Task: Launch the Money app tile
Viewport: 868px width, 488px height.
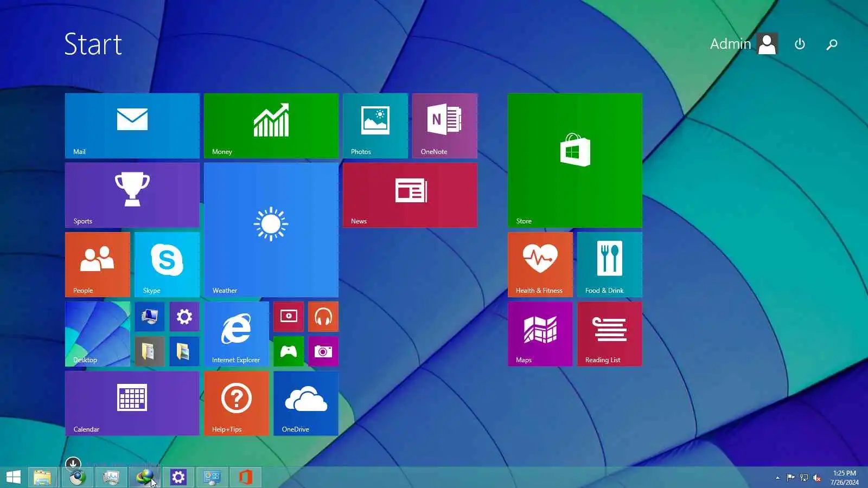Action: [271, 126]
